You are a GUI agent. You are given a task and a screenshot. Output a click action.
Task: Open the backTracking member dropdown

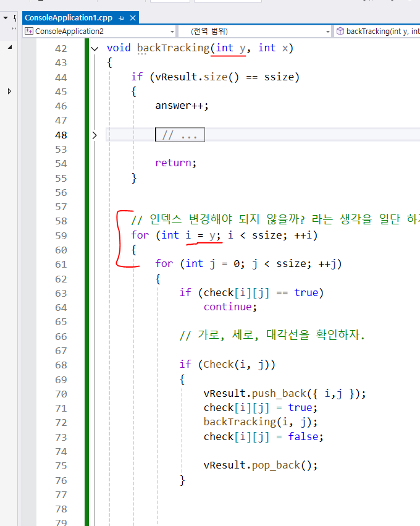(377, 31)
